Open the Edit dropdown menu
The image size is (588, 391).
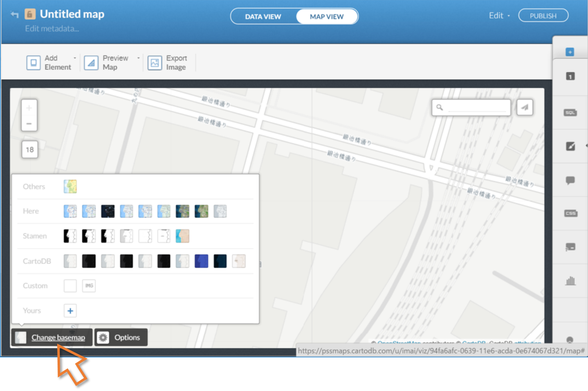click(x=499, y=16)
